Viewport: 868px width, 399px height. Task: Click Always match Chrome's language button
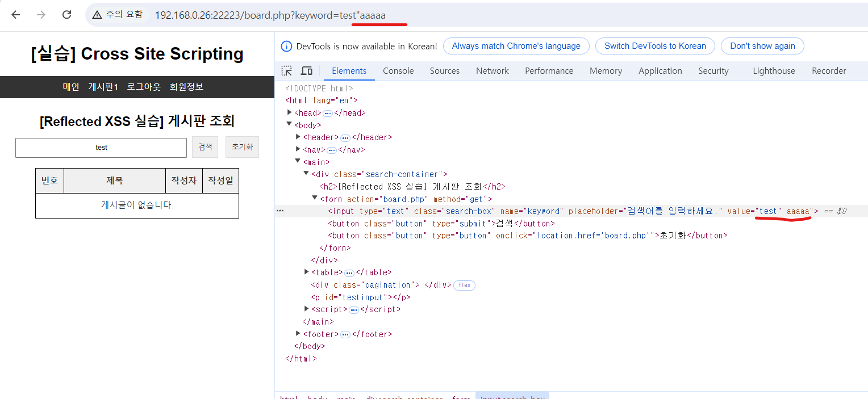tap(516, 47)
